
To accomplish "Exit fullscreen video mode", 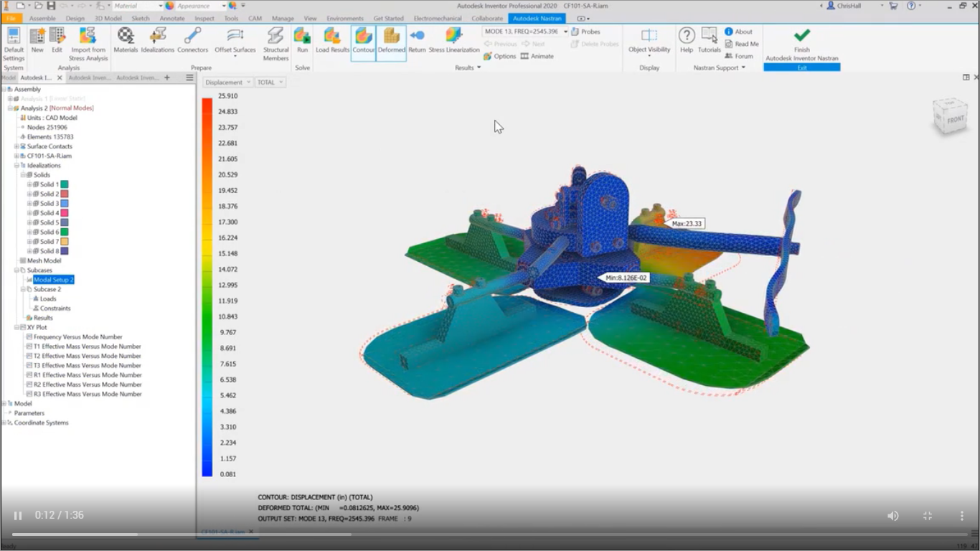I will click(928, 515).
